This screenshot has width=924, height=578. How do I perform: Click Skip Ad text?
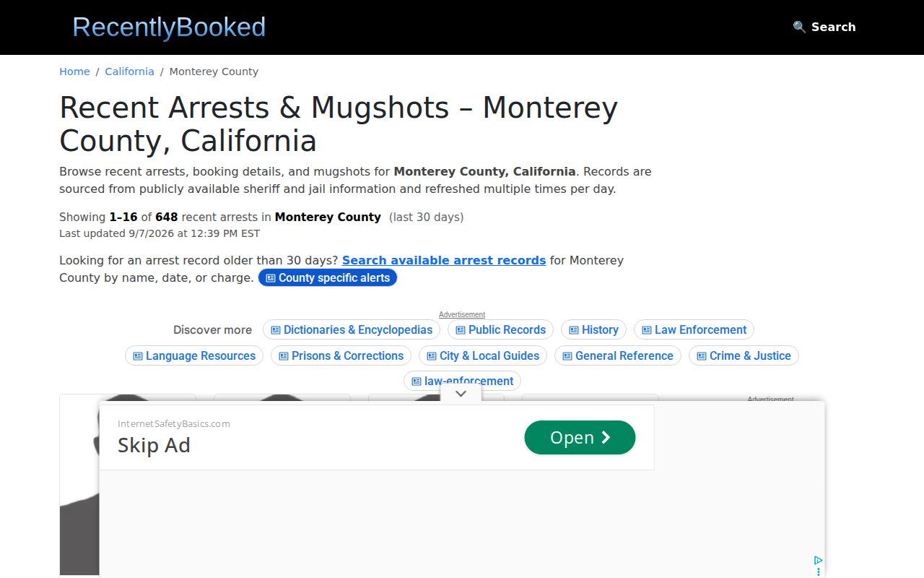pyautogui.click(x=154, y=445)
